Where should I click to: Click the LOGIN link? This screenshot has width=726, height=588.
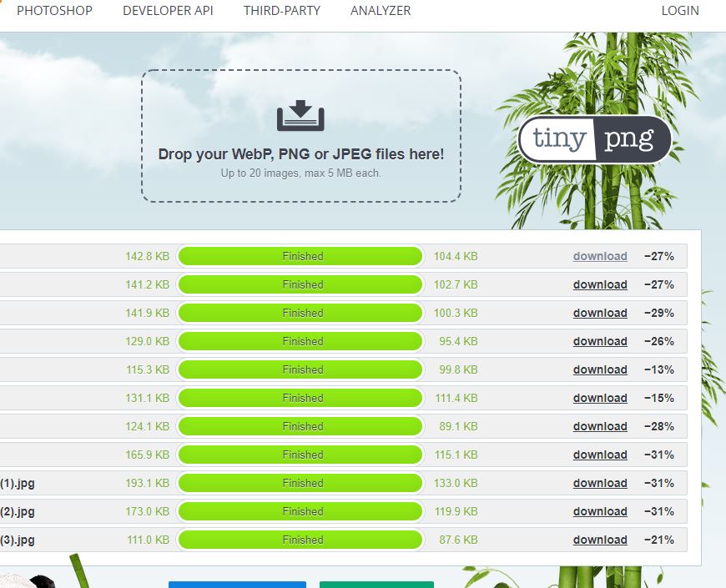[x=680, y=11]
